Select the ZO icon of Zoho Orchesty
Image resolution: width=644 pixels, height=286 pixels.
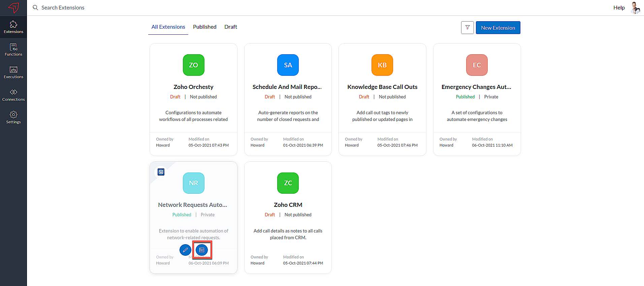click(x=193, y=65)
